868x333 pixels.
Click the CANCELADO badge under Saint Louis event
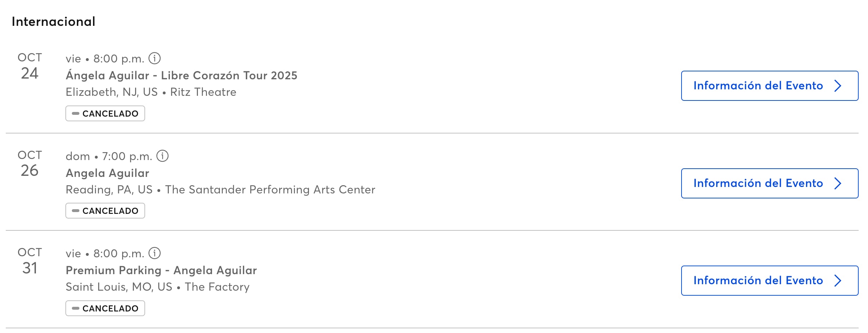point(105,308)
